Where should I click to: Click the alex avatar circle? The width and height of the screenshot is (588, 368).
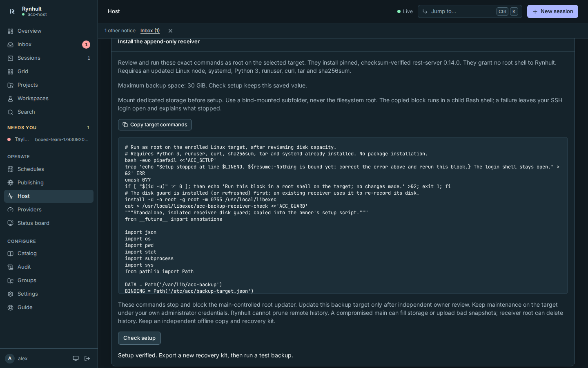[10, 359]
